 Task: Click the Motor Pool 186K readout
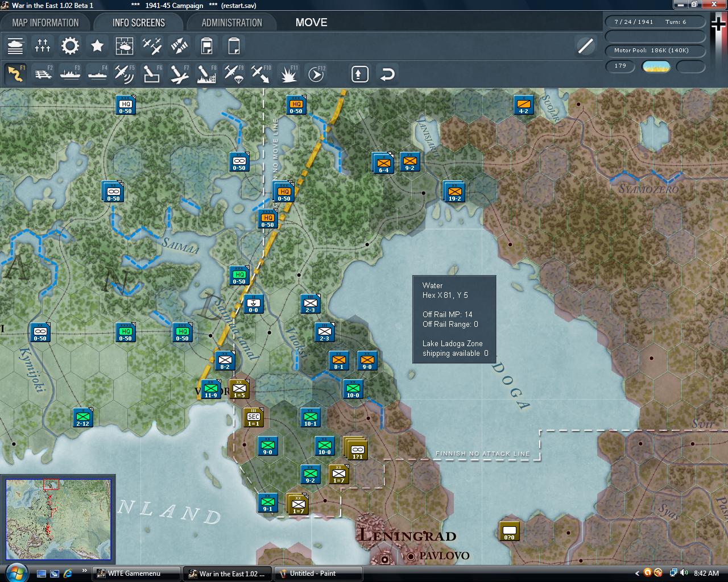coord(655,51)
